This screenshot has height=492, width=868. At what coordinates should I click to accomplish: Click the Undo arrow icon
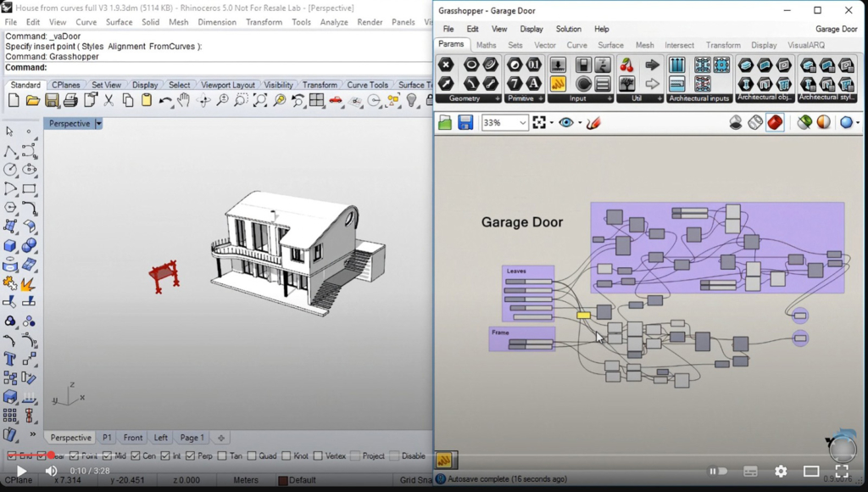[165, 100]
